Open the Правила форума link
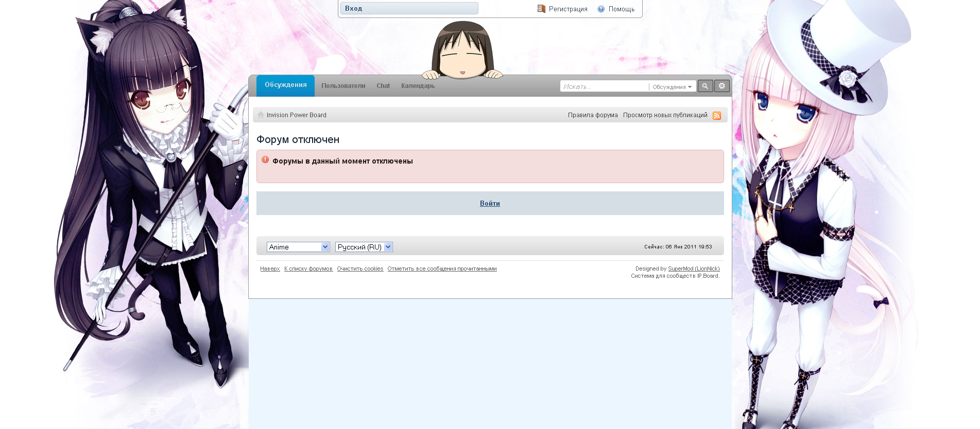980x429 pixels. (593, 115)
